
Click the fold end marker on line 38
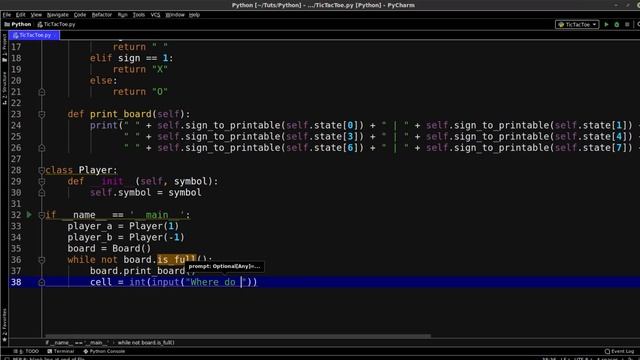pyautogui.click(x=41, y=282)
